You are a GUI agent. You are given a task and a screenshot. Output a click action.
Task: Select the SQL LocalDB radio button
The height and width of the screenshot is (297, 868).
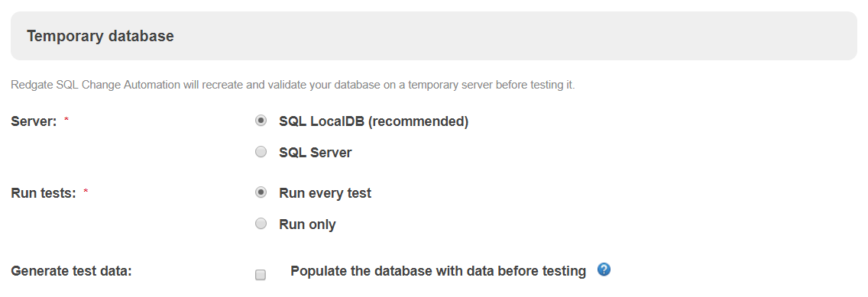click(261, 121)
